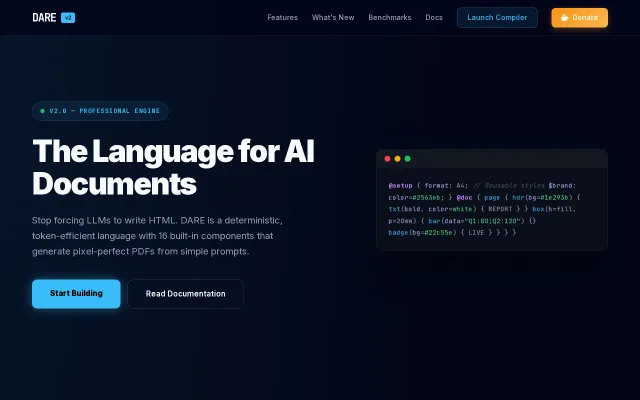Image resolution: width=640 pixels, height=400 pixels.
Task: Open the Docs nav link
Action: [434, 18]
